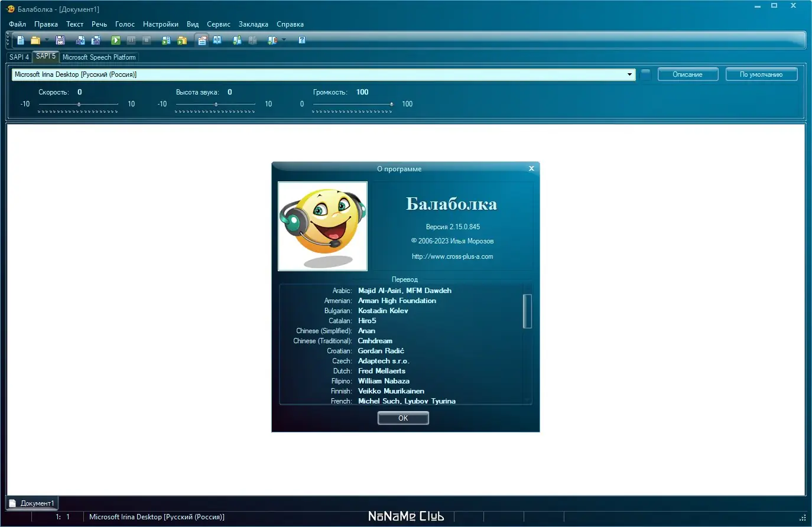Expand the recent files arrow beside Open
Screen dimensions: 812x527
47,40
